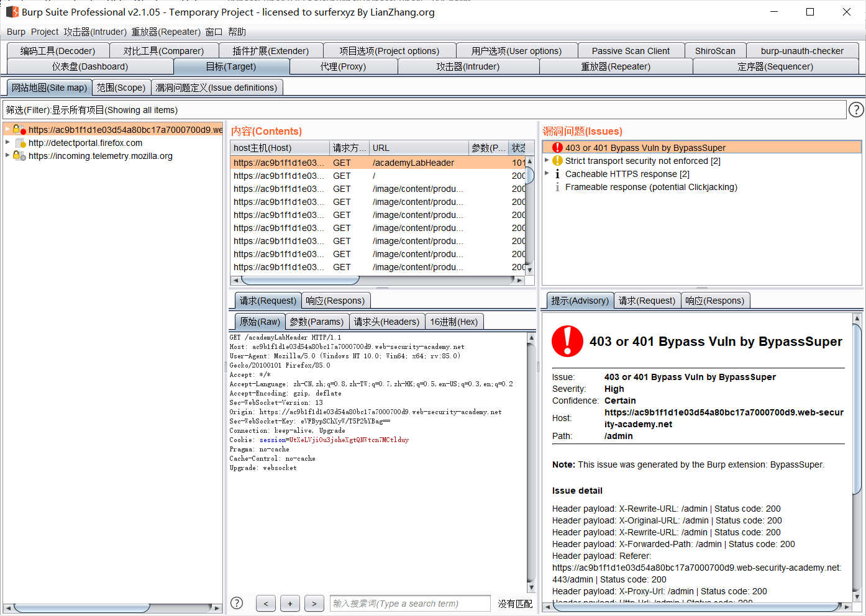Open 用户选项(User options) tab
866x616 pixels.
(x=516, y=51)
